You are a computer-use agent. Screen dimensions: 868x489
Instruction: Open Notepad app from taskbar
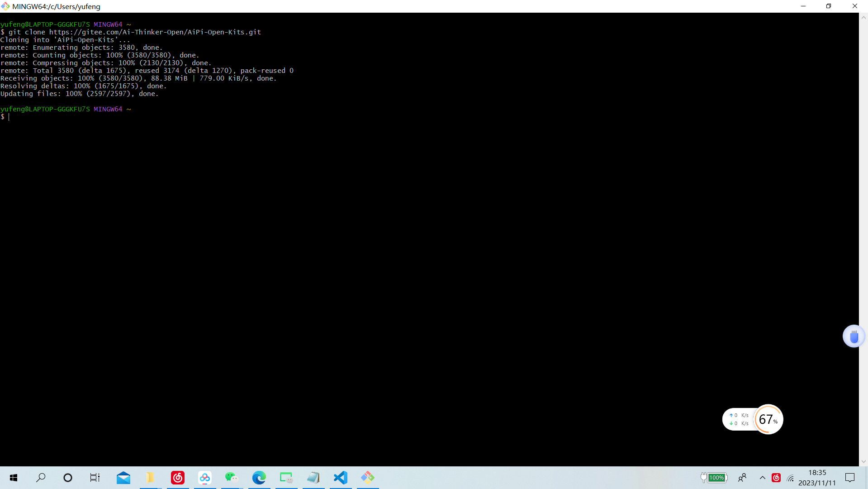(x=313, y=478)
